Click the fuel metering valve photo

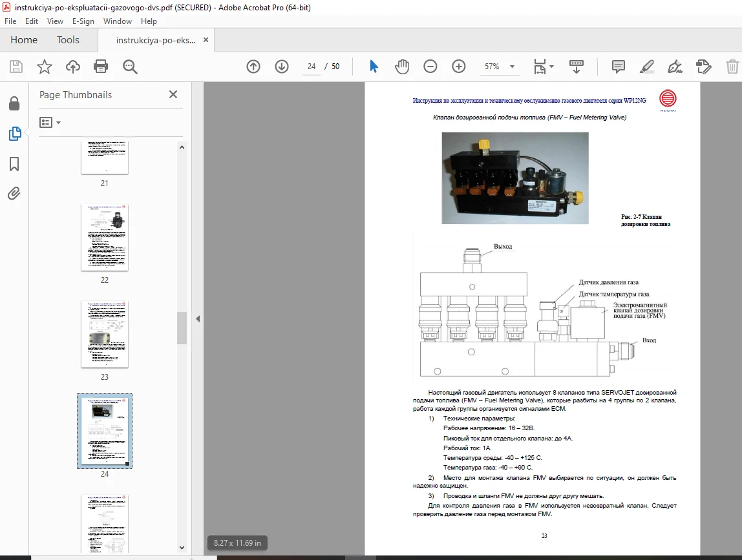tap(515, 178)
